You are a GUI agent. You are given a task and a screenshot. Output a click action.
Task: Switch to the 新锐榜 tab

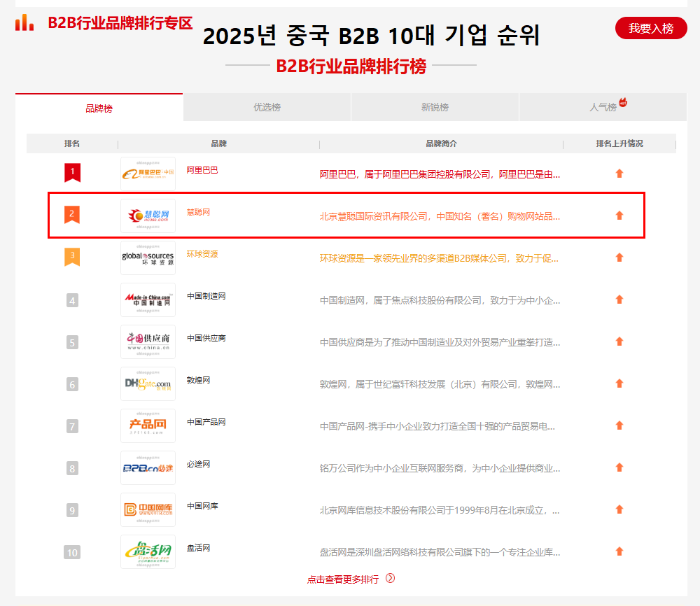435,107
